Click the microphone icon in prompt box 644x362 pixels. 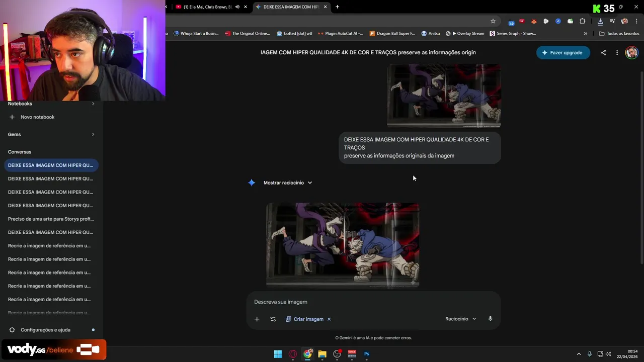click(x=490, y=319)
